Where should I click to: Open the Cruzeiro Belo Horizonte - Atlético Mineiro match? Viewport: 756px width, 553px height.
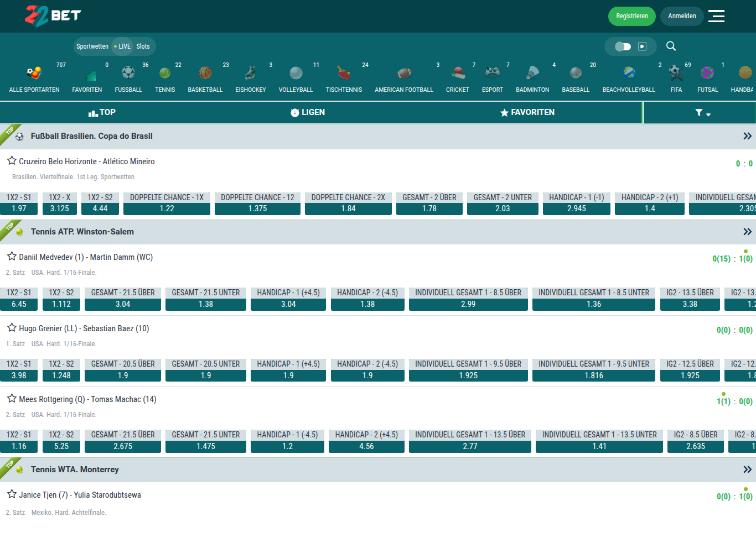[87, 161]
